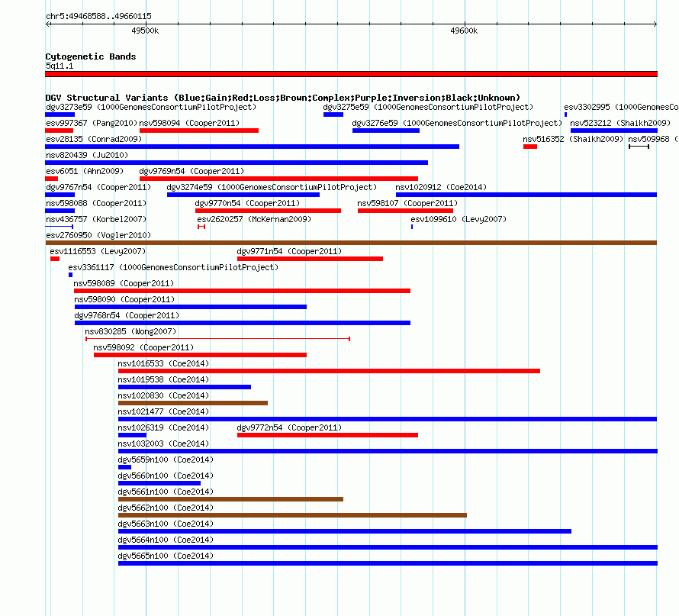Click the nsv516352 (Shaikh2009) label
Image resolution: width=679 pixels, height=616 pixels.
click(573, 139)
